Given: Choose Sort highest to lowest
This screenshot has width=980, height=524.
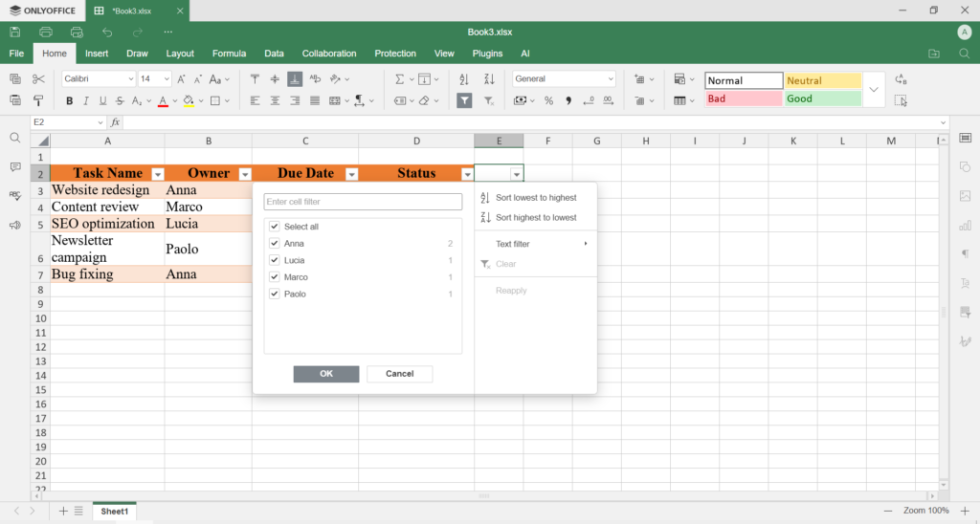Looking at the screenshot, I should point(536,218).
